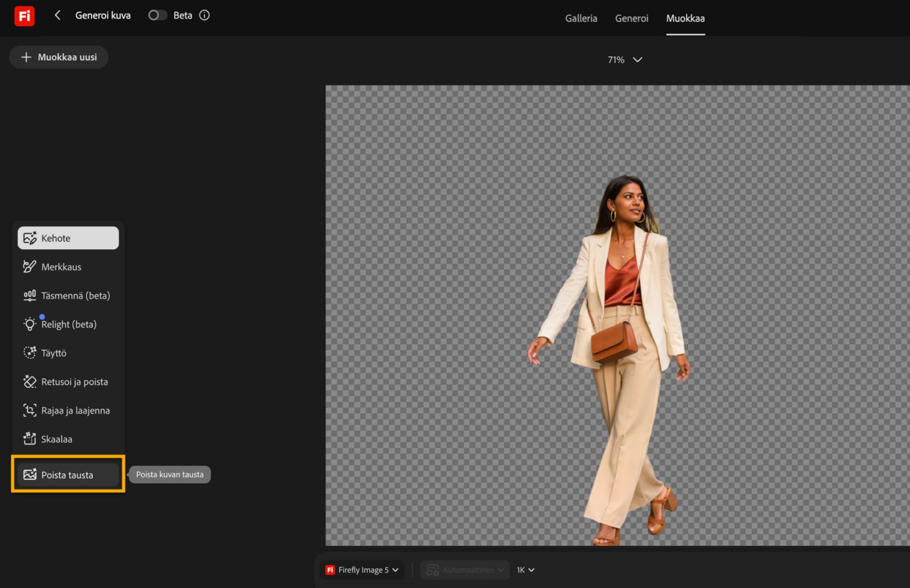Click the Generoi kuva title text
Image resolution: width=910 pixels, height=588 pixels.
click(x=103, y=15)
